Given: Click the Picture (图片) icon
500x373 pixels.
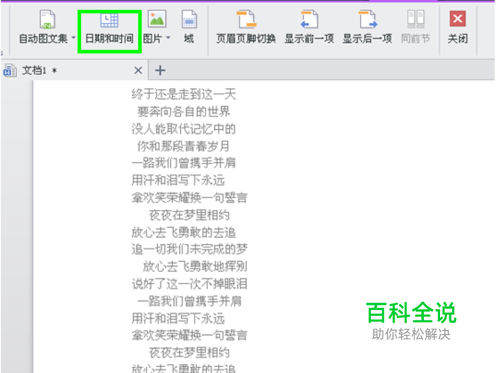Looking at the screenshot, I should tap(157, 19).
